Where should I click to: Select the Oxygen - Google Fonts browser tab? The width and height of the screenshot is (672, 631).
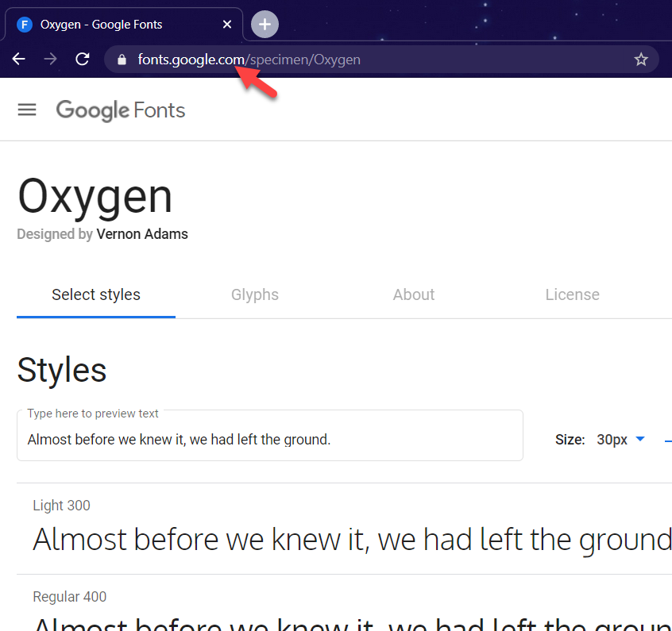tap(123, 25)
